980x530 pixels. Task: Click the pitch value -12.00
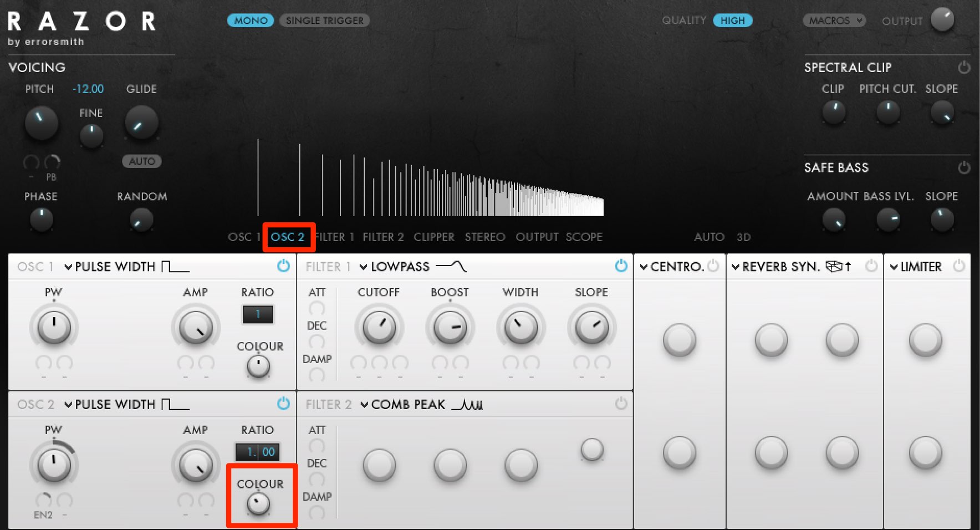[x=88, y=89]
